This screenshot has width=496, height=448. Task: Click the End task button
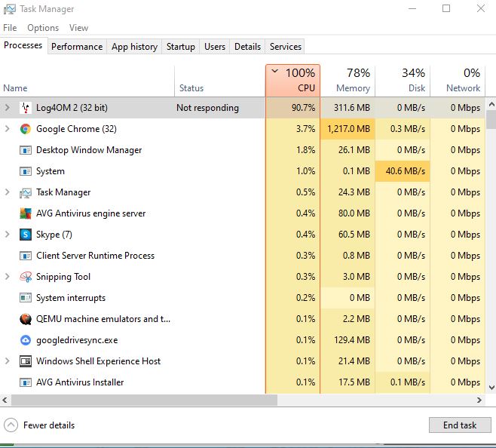click(x=460, y=425)
